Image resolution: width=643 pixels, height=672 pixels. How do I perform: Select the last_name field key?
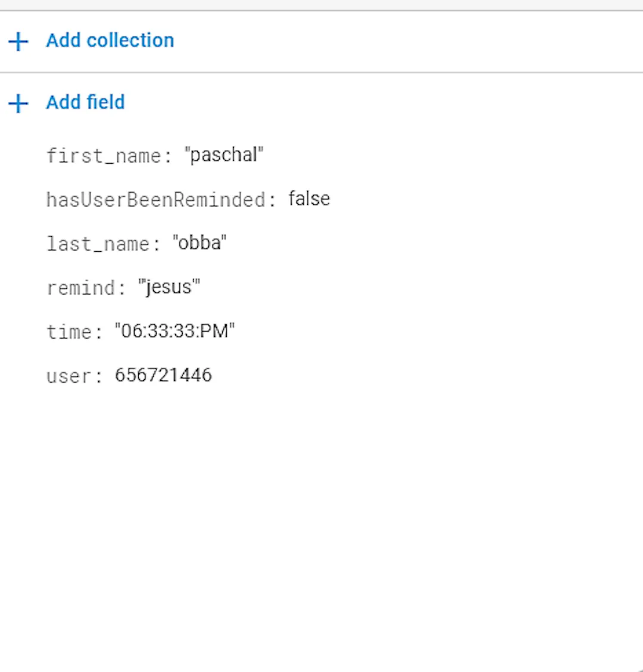pyautogui.click(x=98, y=244)
